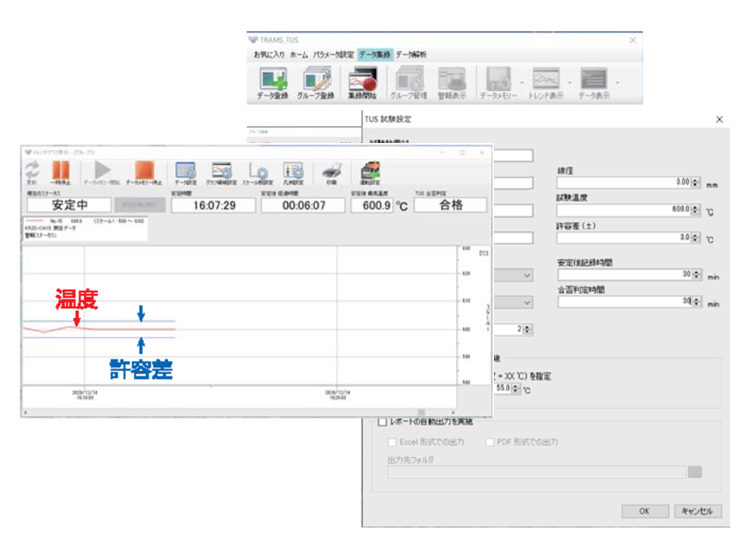
Task: Click the キャンセル button
Action: 697,512
